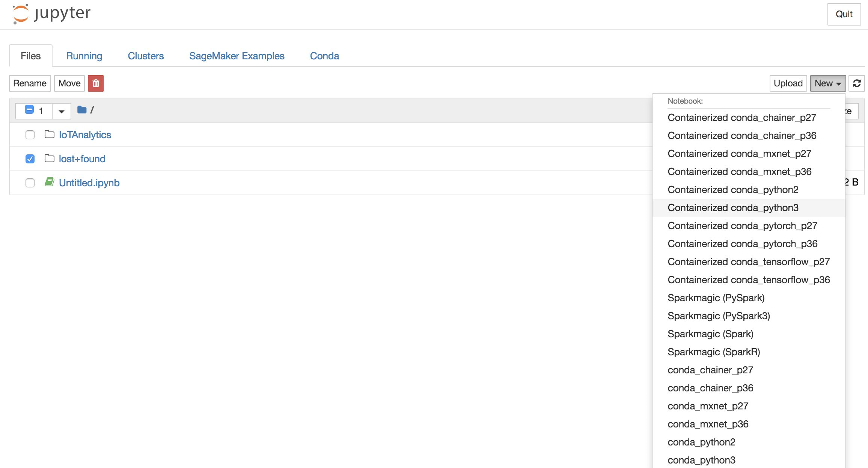Switch to the Conda tab
This screenshot has height=468, width=868.
point(325,56)
